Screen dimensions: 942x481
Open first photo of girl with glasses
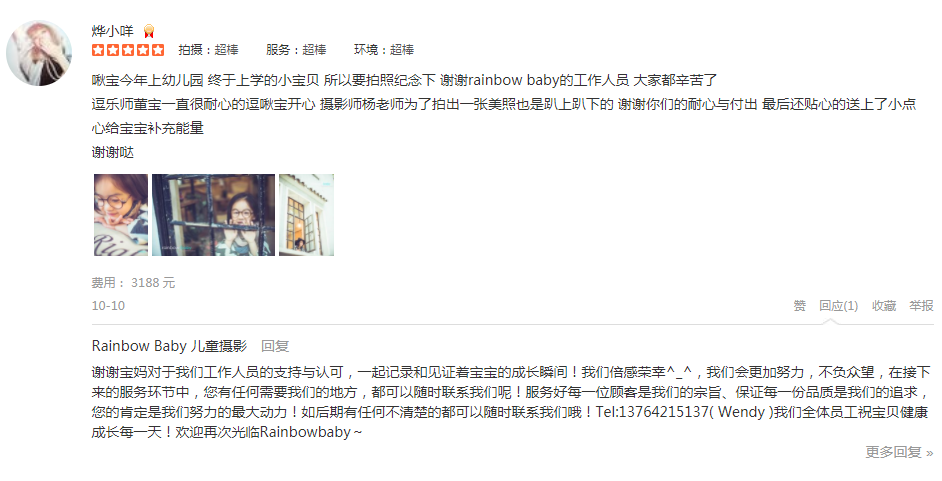pyautogui.click(x=121, y=215)
